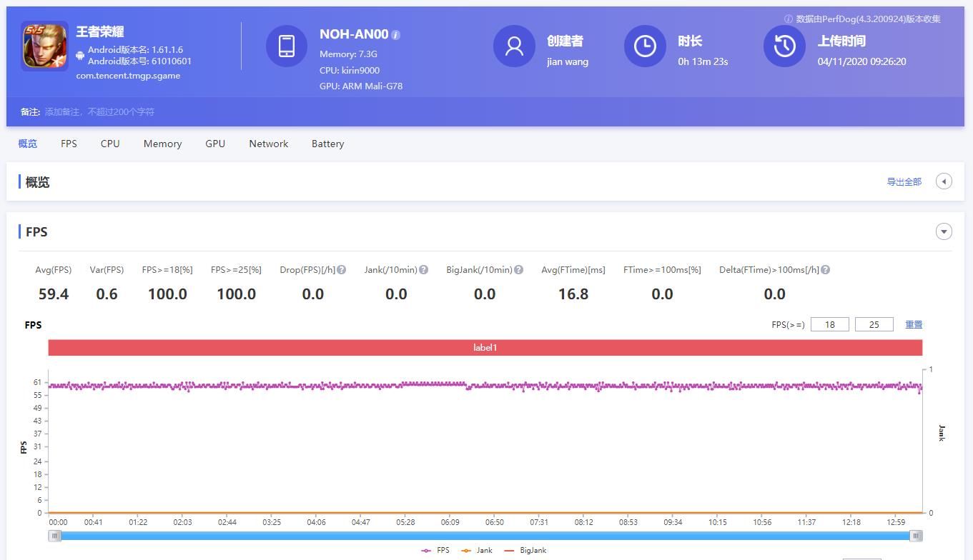Screen dimensions: 973x560
Task: Click the phone device icon
Action: [x=287, y=46]
